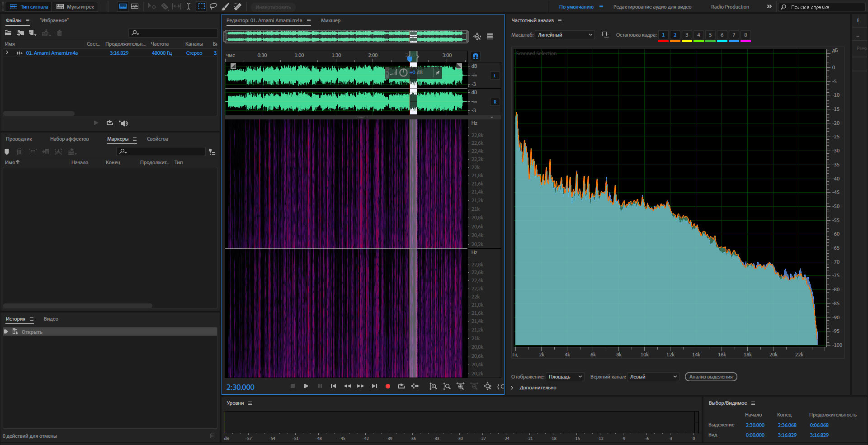This screenshot has height=445, width=868.
Task: Click the red Record button
Action: pos(387,386)
